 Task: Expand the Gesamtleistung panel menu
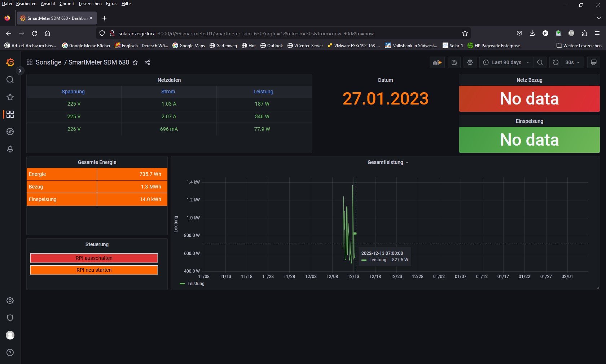point(388,162)
